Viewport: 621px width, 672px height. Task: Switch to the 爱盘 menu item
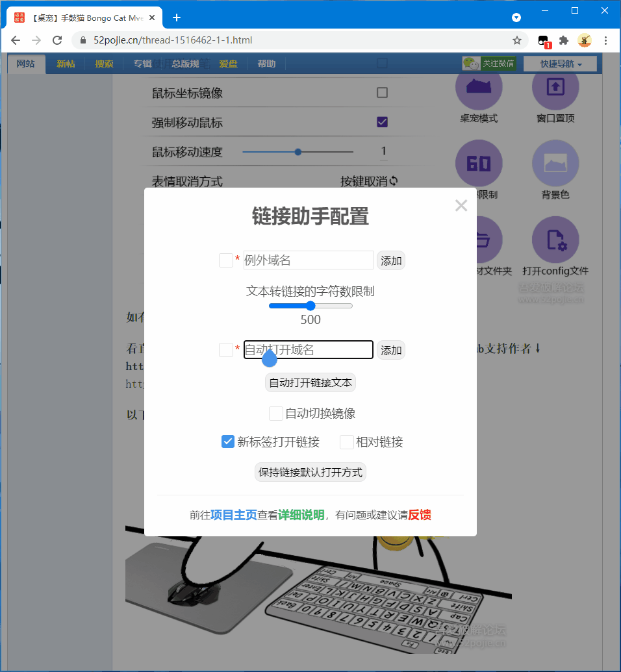tap(228, 64)
